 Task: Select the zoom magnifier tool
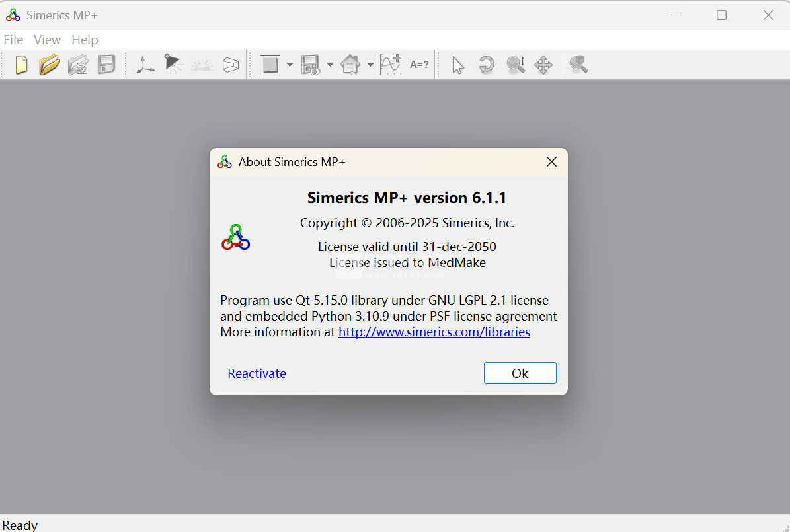[515, 65]
